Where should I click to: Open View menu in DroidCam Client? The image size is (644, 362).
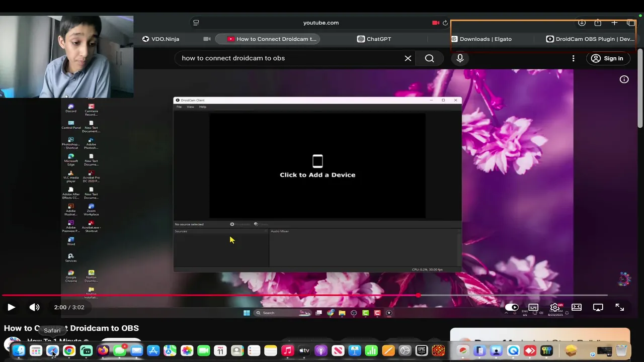tap(190, 107)
